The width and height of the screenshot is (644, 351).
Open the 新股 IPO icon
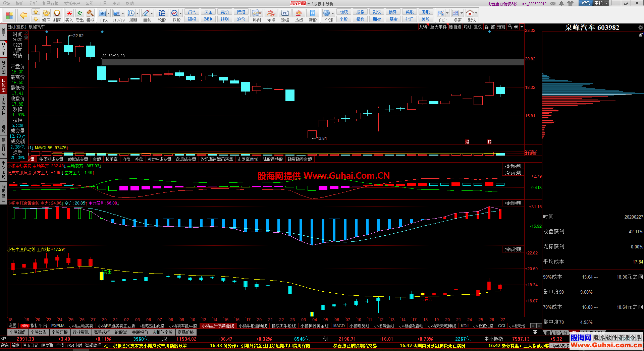point(313,13)
